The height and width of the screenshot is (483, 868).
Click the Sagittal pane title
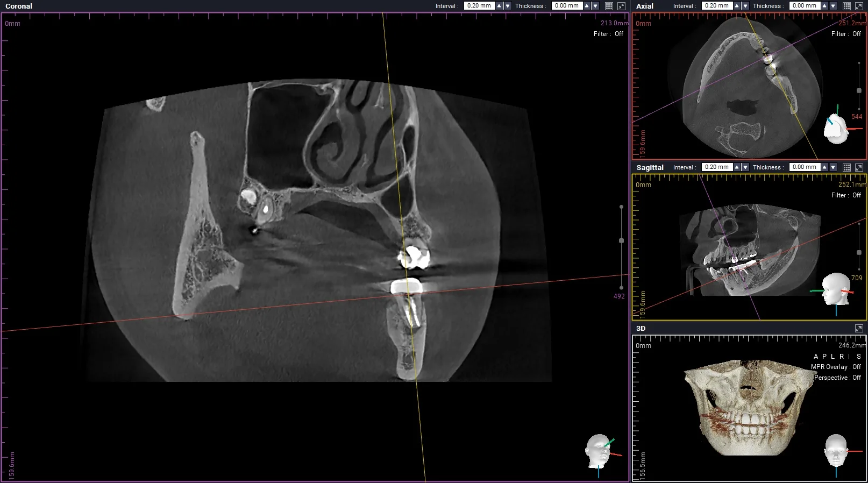650,168
